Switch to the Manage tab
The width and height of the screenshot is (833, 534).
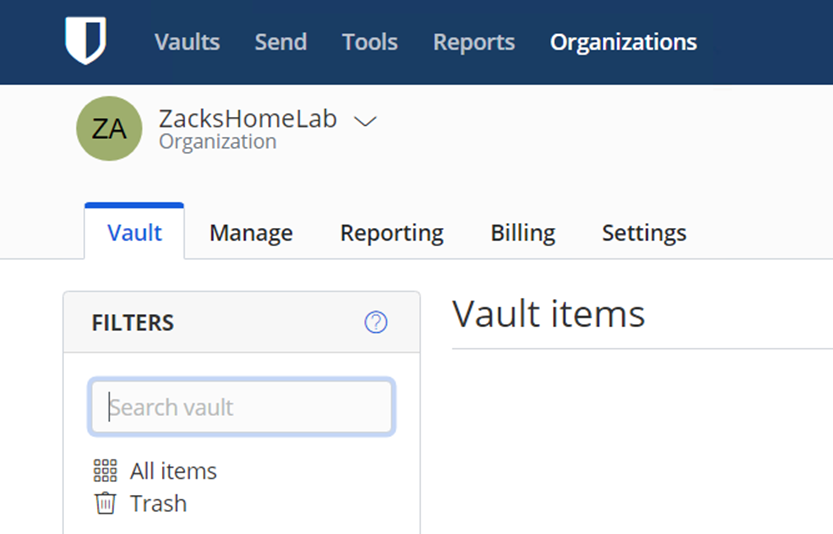click(251, 233)
